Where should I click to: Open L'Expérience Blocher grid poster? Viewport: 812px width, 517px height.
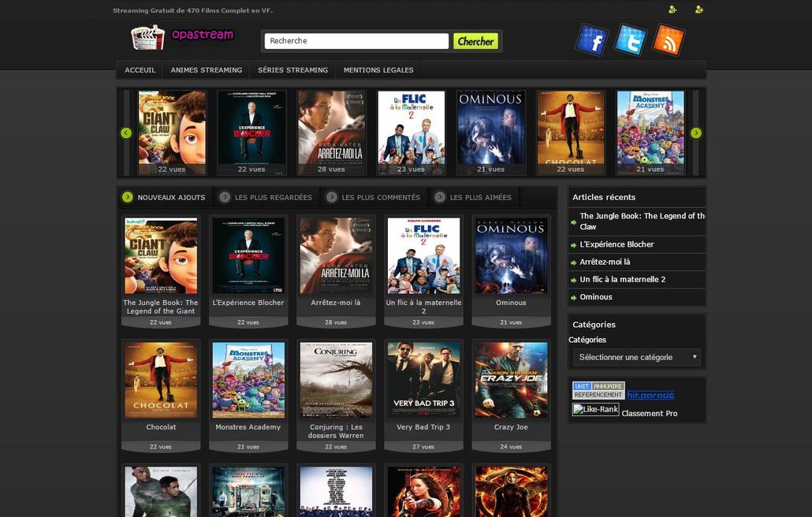click(248, 255)
